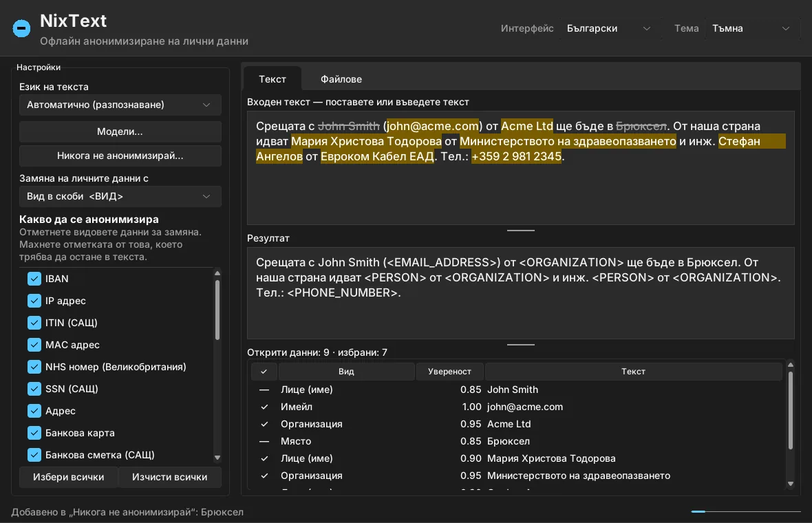Click the Текст column header in the table

(x=633, y=372)
